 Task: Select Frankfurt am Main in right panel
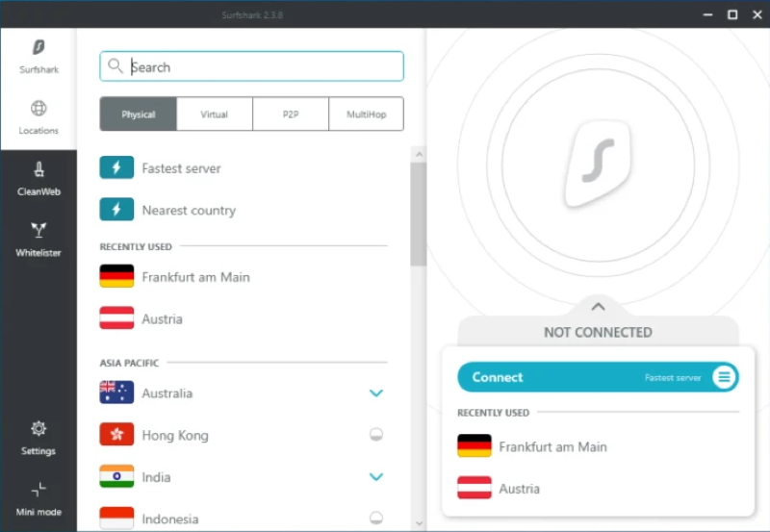tap(598, 446)
